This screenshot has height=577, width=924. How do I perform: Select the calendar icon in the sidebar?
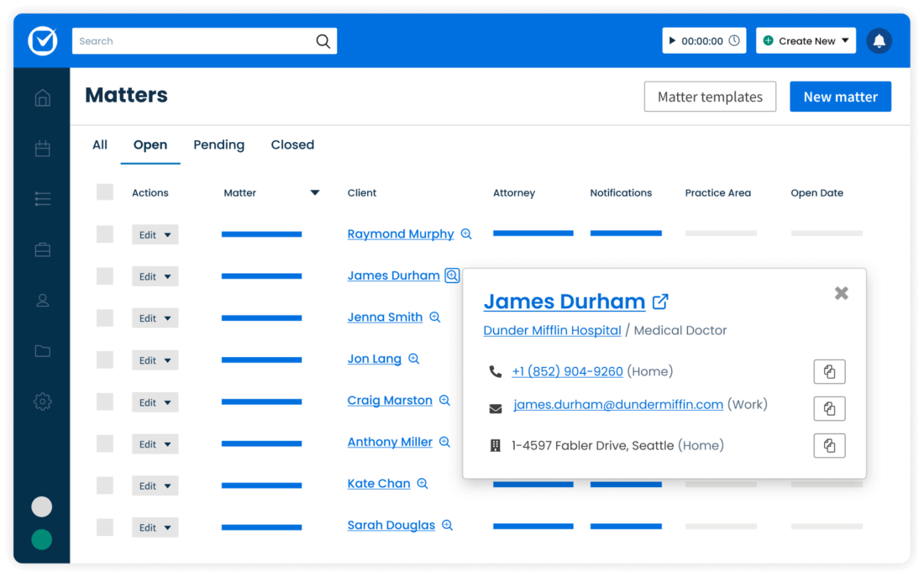coord(42,149)
